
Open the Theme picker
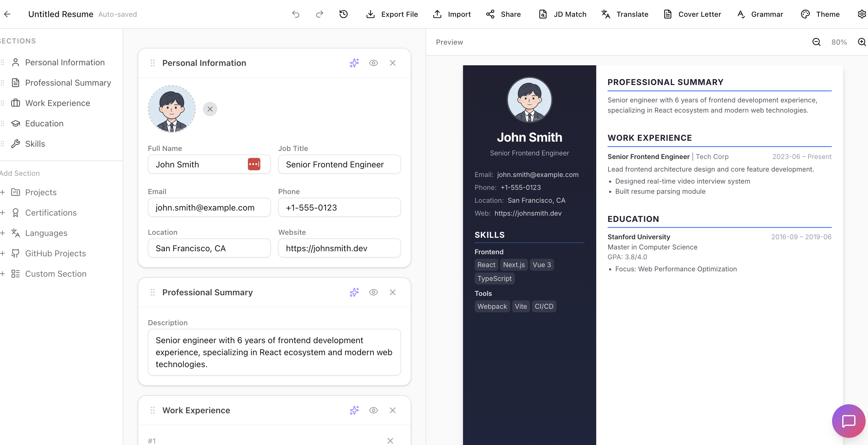point(820,14)
